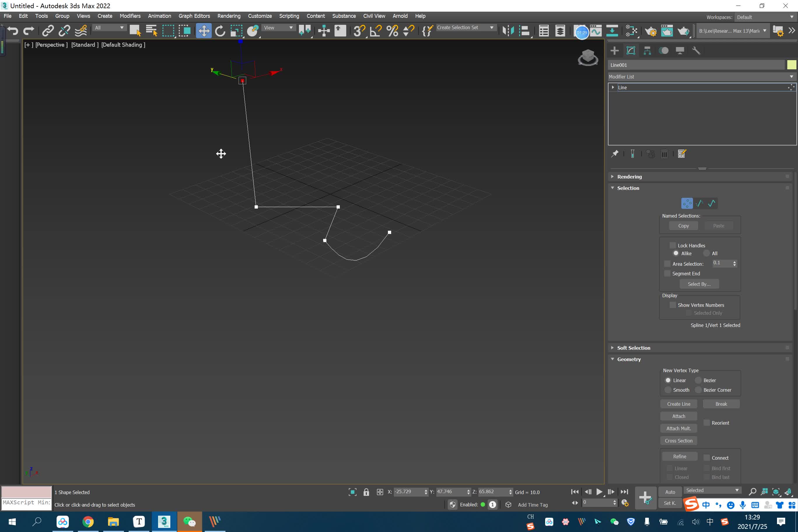Click the Attach Mult. button

[679, 428]
